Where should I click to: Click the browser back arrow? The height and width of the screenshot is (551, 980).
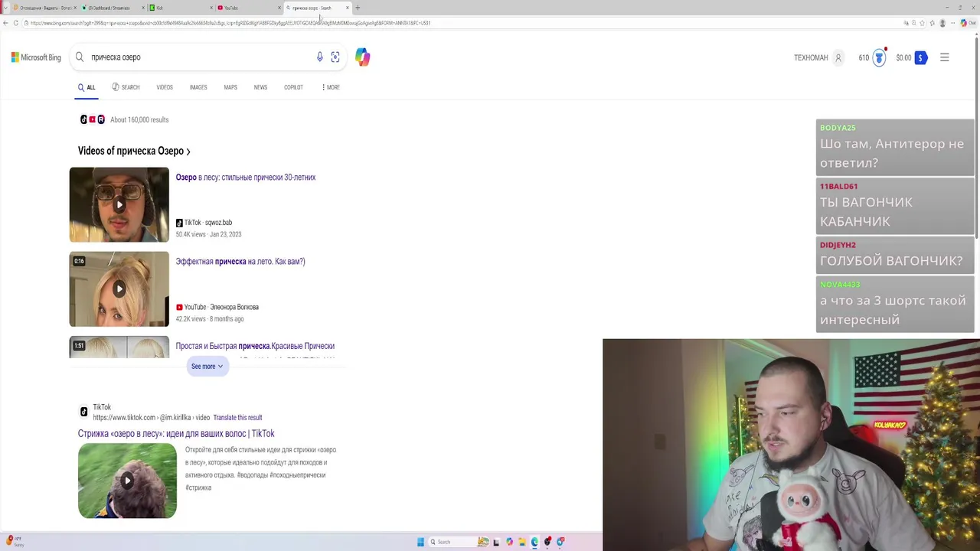5,23
